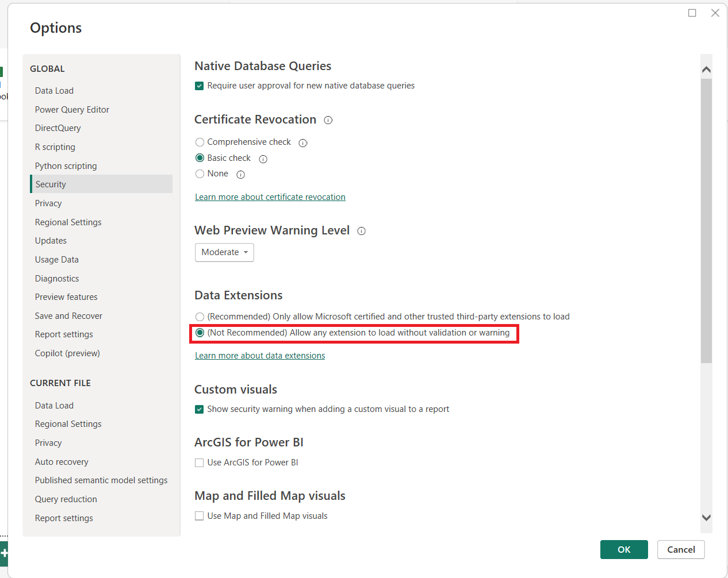Uncheck Require user approval for native queries
Image resolution: width=728 pixels, height=578 pixels.
(200, 86)
